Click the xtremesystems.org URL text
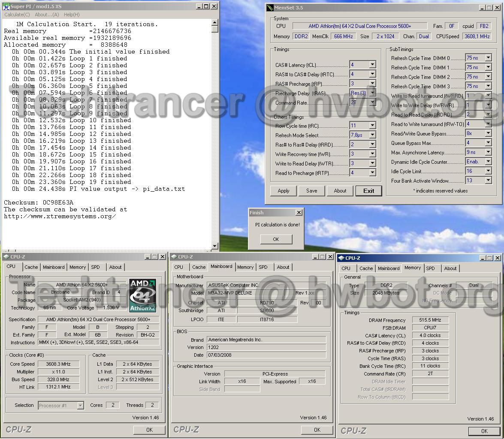 click(60, 216)
